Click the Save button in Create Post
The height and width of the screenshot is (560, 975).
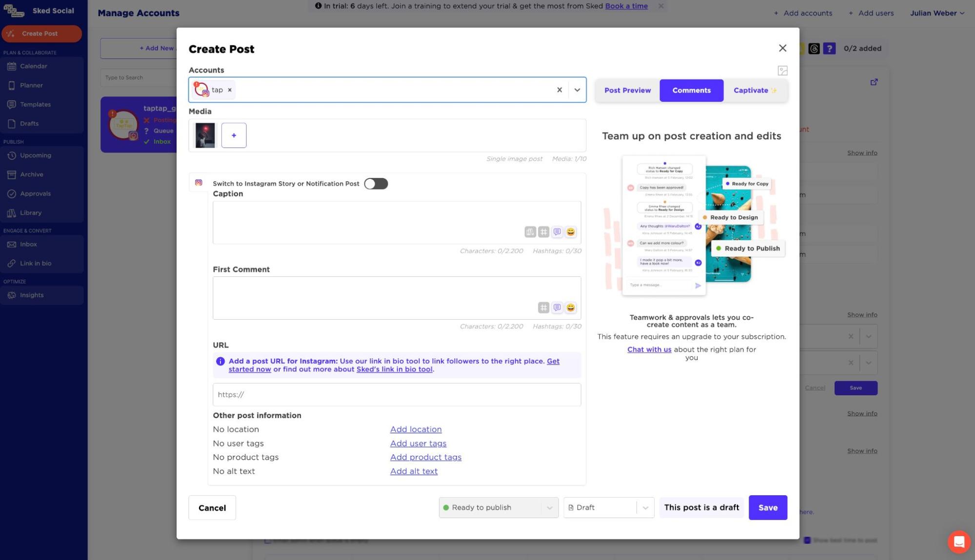tap(768, 507)
